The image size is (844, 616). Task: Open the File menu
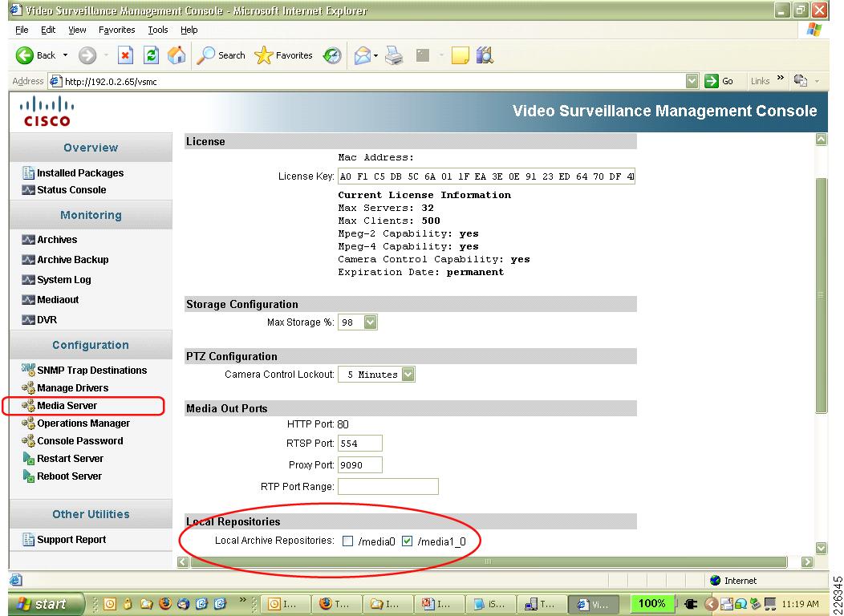tap(22, 30)
